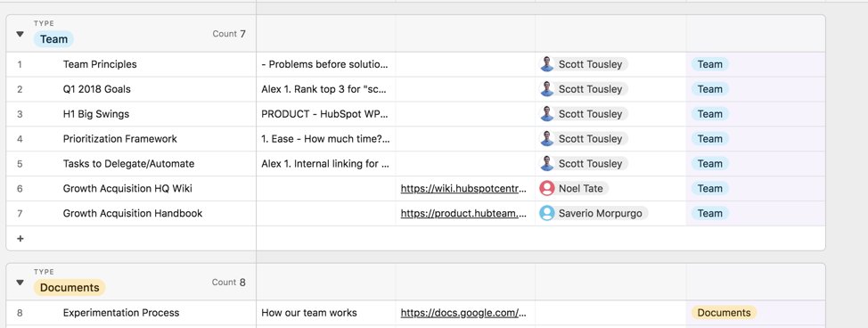Open the wiki.hubspotcentr link

[464, 188]
